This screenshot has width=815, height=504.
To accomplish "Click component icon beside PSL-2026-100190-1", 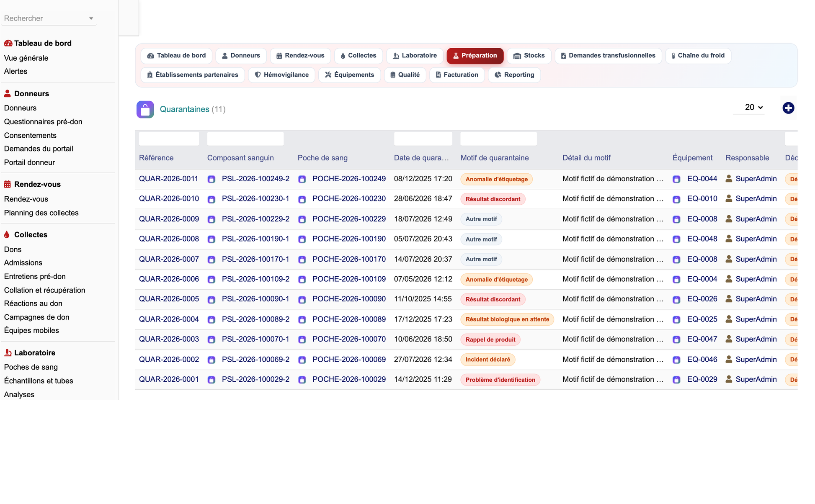I will (x=211, y=239).
